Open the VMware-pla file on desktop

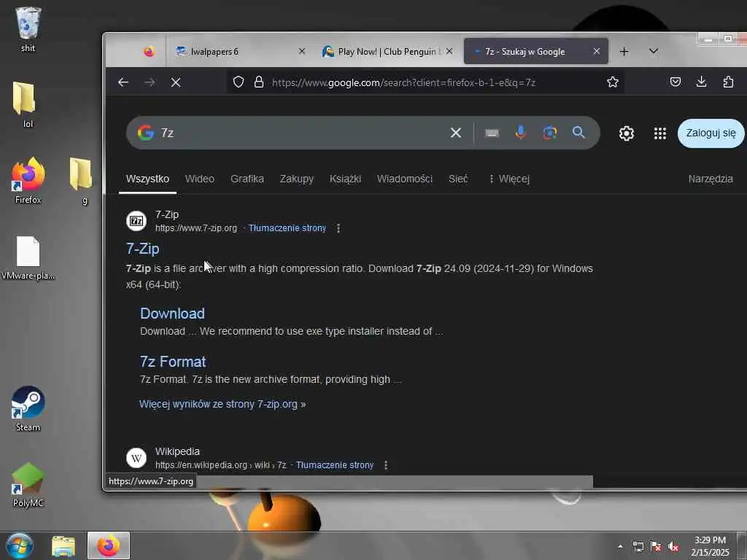point(28,257)
